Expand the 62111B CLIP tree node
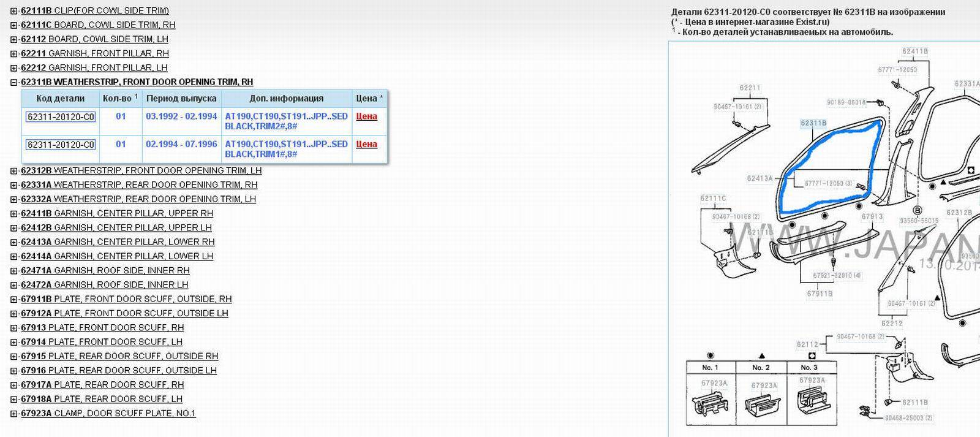The width and height of the screenshot is (980, 437). pos(14,11)
